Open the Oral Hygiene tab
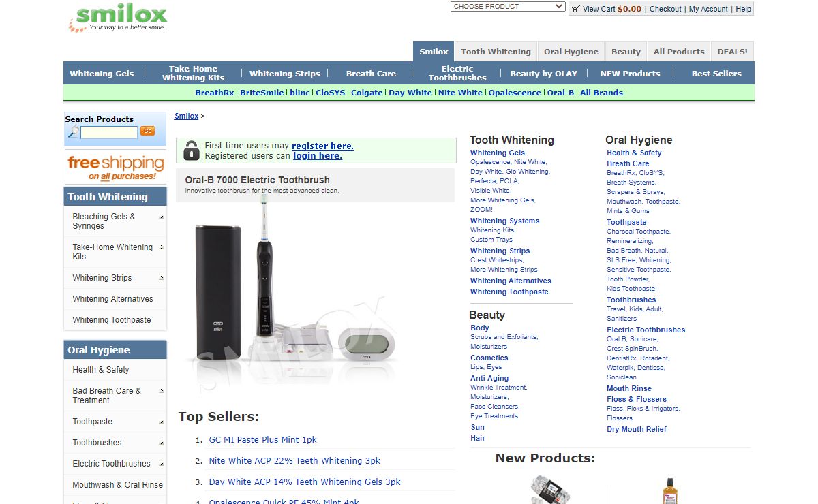Image resolution: width=818 pixels, height=504 pixels. click(571, 52)
